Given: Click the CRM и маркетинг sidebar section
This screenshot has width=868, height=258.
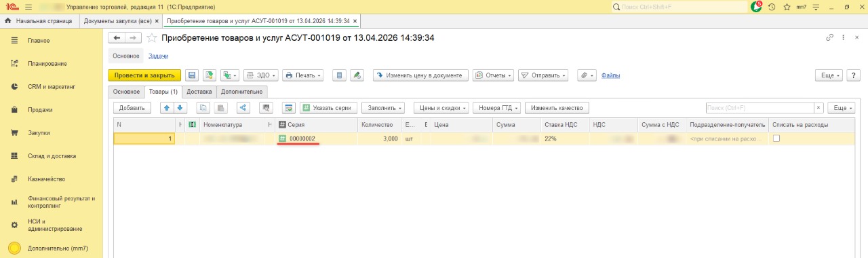Looking at the screenshot, I should [52, 87].
